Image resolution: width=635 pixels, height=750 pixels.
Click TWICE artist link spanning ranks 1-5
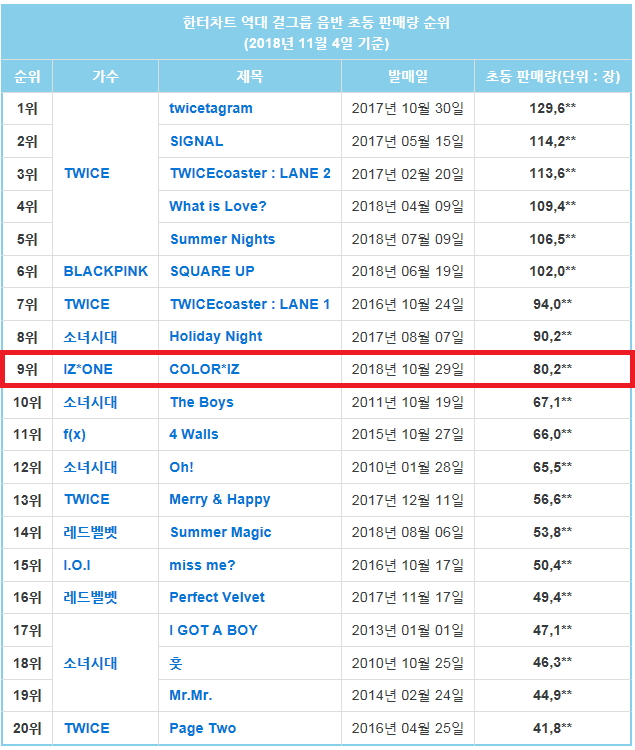point(87,173)
